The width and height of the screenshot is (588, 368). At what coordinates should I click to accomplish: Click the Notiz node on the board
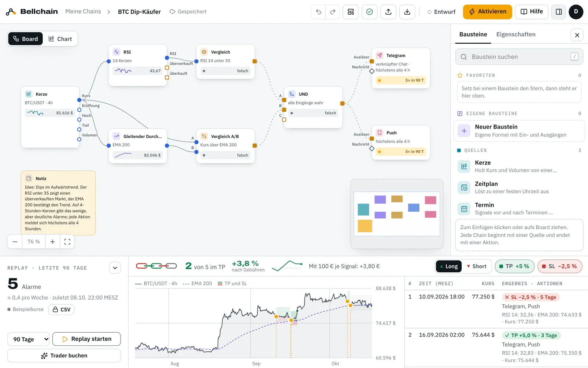coord(58,203)
